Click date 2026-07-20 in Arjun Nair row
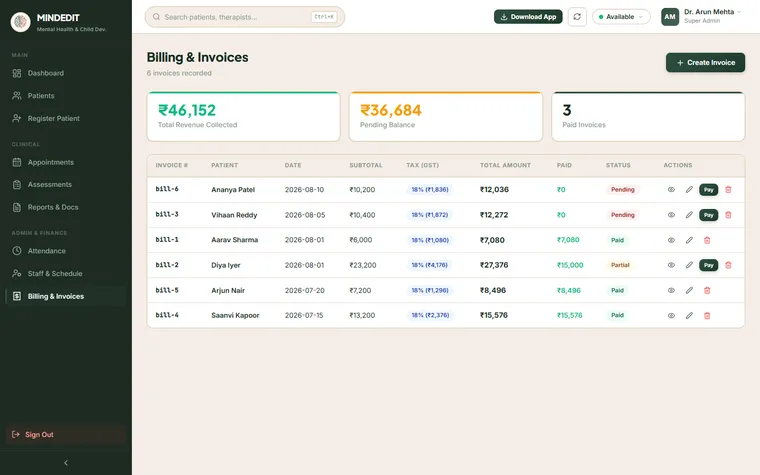This screenshot has height=475, width=760. (x=304, y=290)
